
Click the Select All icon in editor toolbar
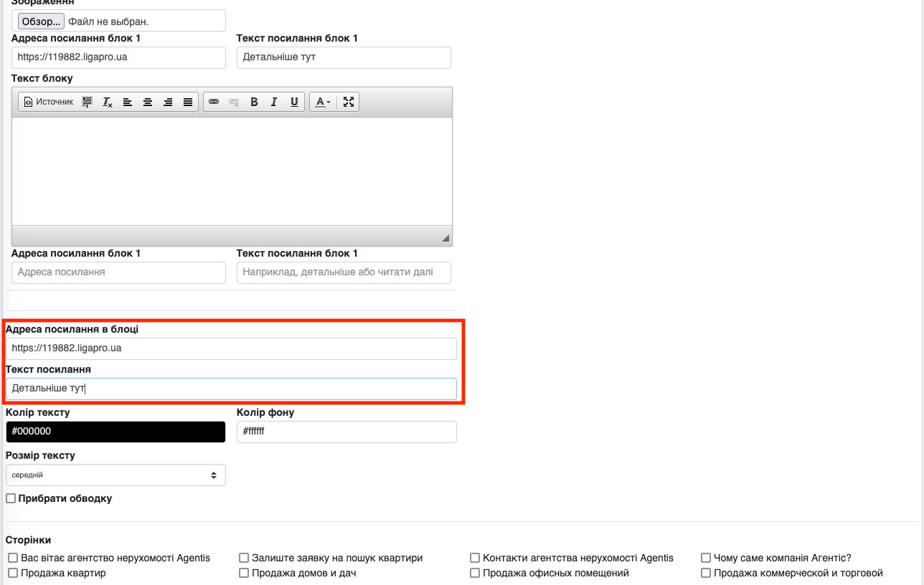tap(88, 102)
